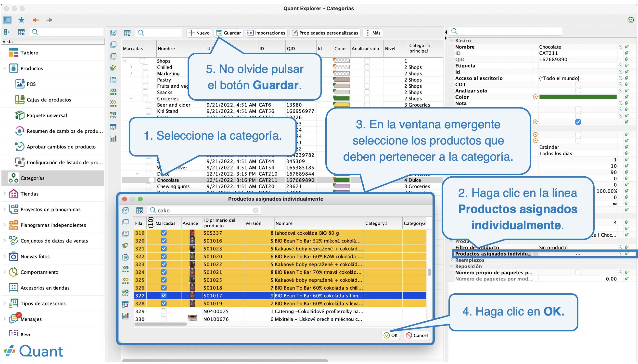Open Propiedades personalizadas

325,33
